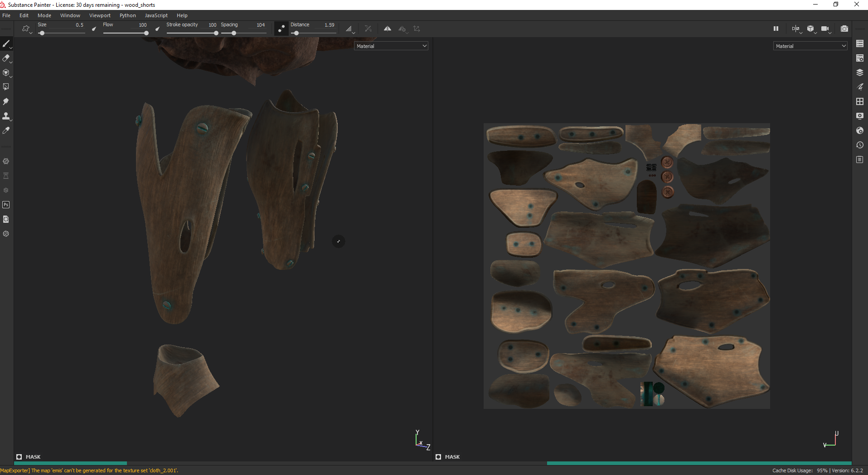The image size is (868, 475).
Task: Expand Paint tool variants arrow
Action: tap(11, 48)
